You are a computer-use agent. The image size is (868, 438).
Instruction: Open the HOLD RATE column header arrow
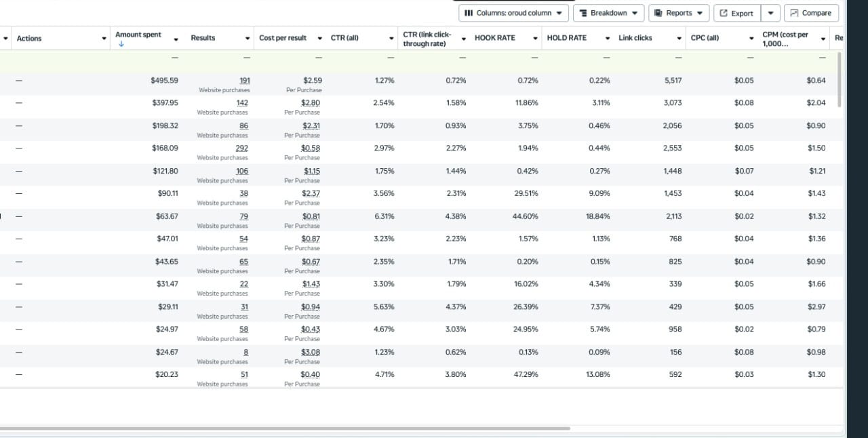pyautogui.click(x=608, y=38)
